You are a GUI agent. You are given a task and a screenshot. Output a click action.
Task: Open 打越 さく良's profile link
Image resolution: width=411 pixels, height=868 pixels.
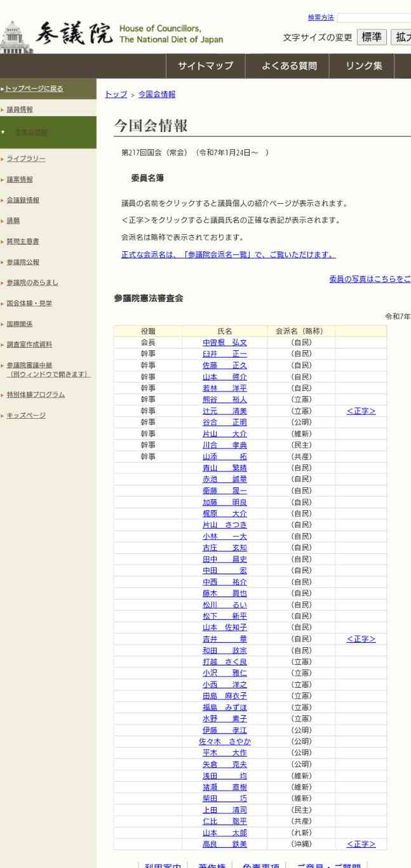224,662
